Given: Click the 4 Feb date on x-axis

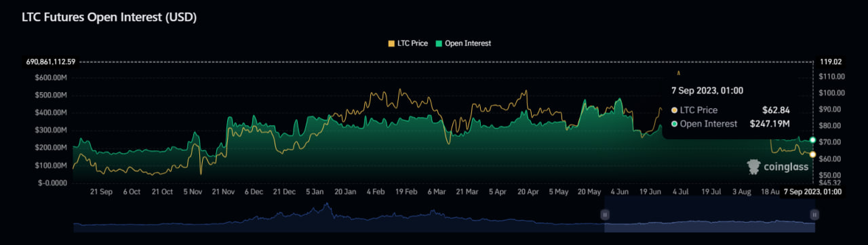Looking at the screenshot, I should 376,192.
